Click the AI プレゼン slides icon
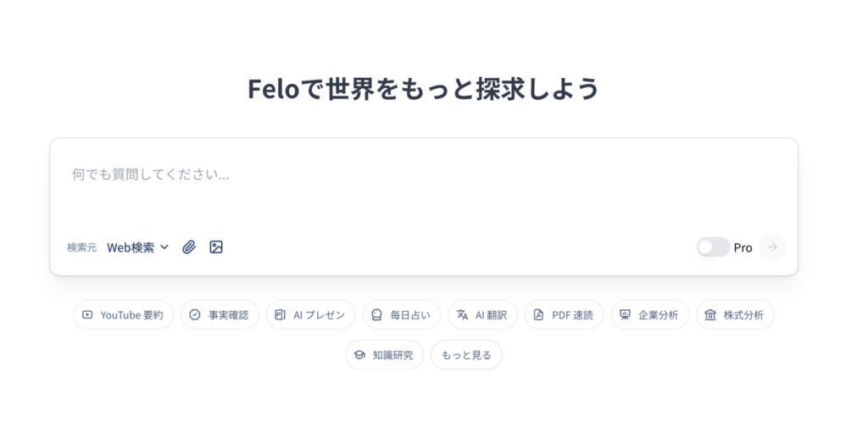 280,314
